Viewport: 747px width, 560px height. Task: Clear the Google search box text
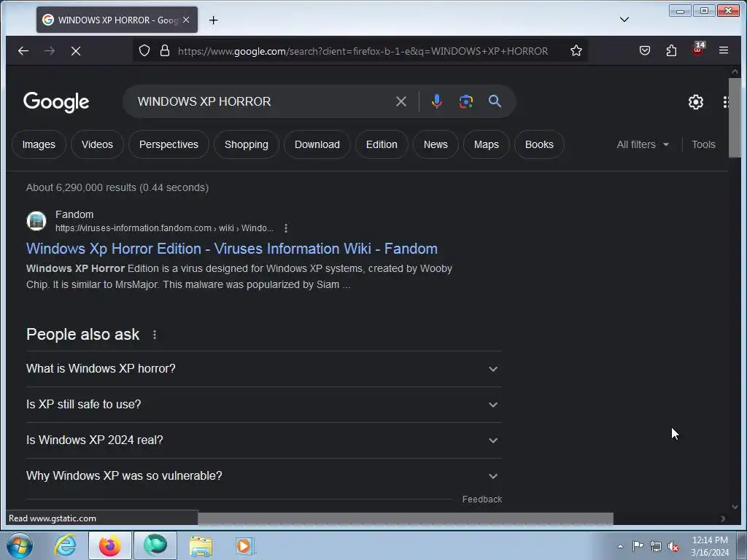pyautogui.click(x=401, y=101)
